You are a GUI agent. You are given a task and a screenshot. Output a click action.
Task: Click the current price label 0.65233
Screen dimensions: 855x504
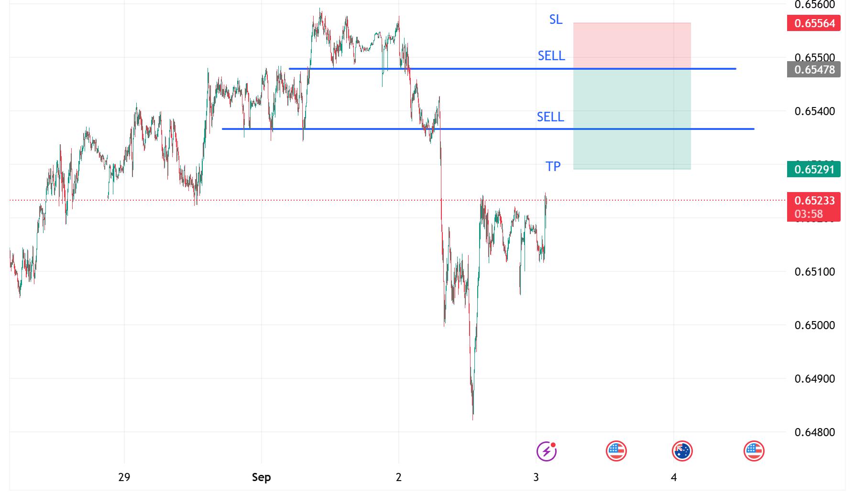813,201
